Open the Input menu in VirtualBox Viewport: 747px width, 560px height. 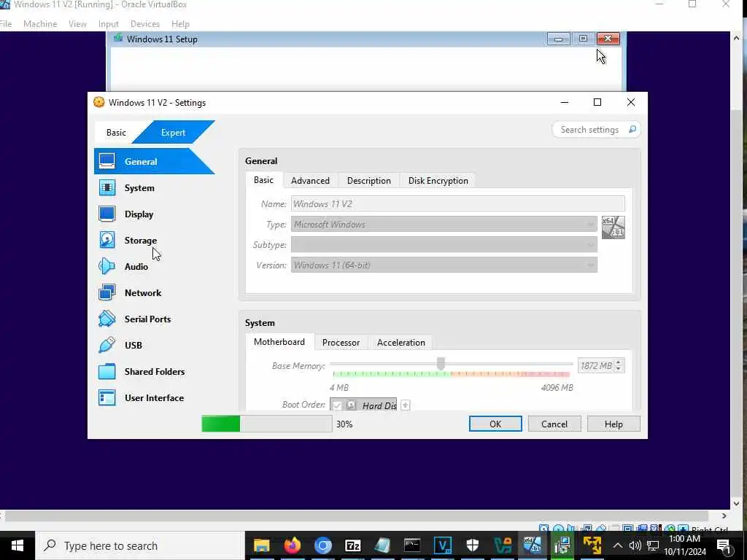pos(108,24)
